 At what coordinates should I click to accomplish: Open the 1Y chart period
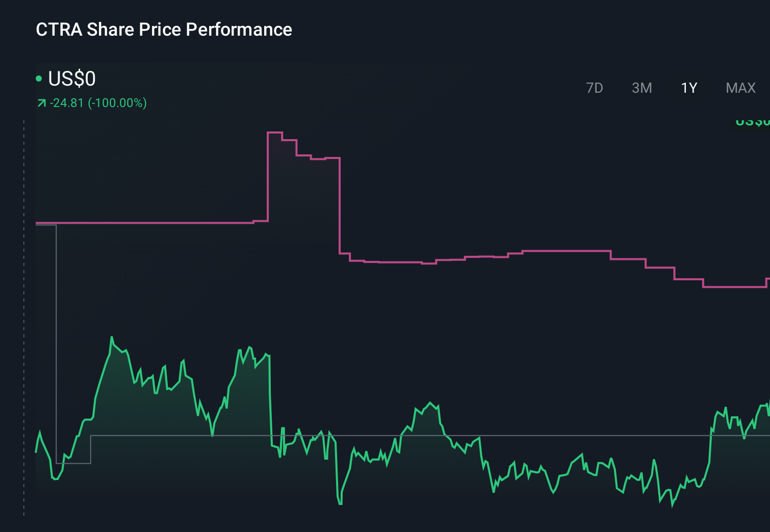point(688,88)
